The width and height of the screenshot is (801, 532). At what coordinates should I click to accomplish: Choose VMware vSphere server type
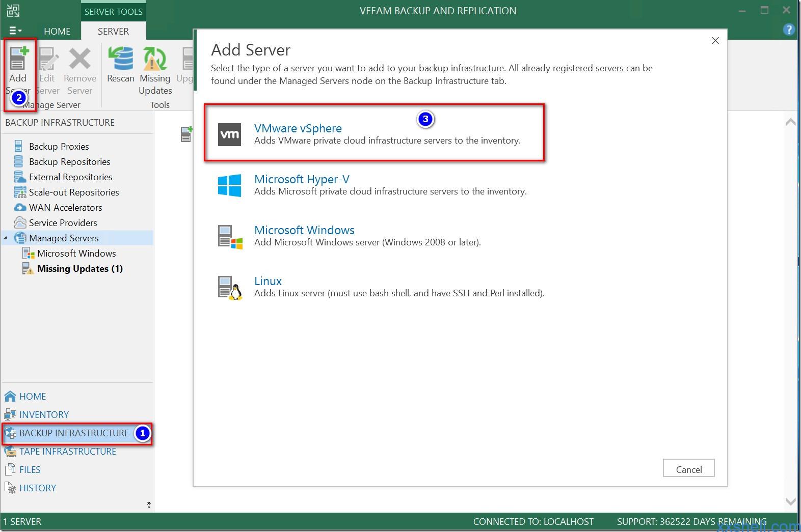point(375,133)
